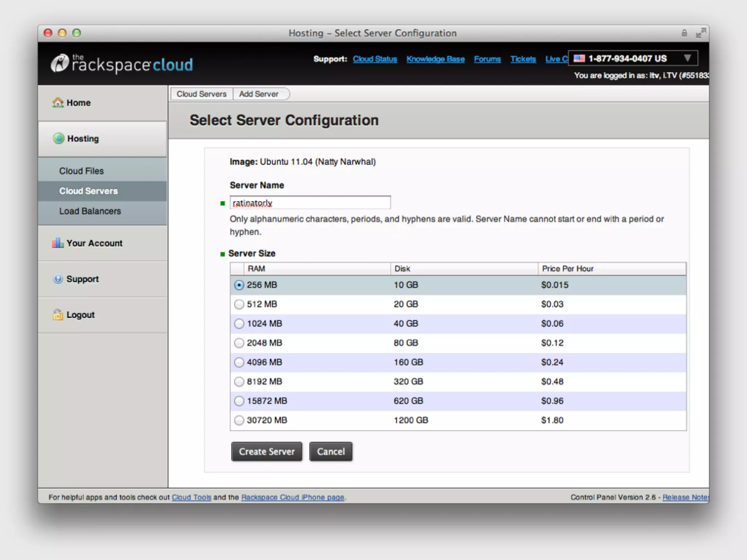Click the Your Account chart icon

click(58, 243)
